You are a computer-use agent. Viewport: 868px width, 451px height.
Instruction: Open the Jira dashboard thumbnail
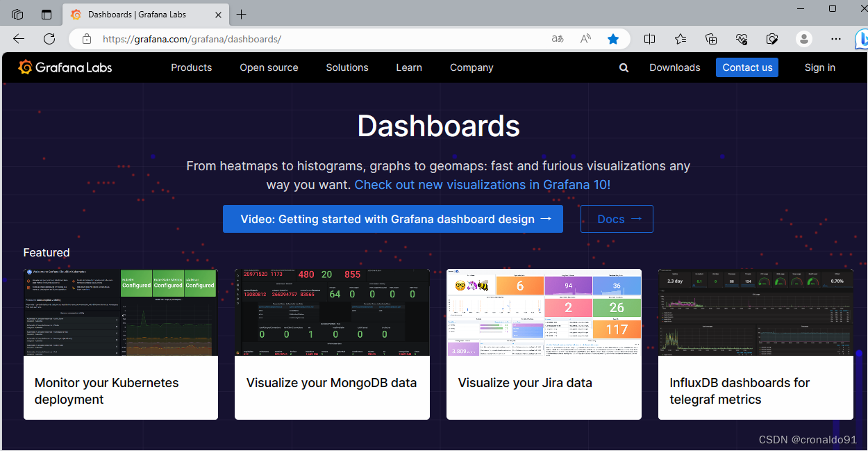point(544,313)
